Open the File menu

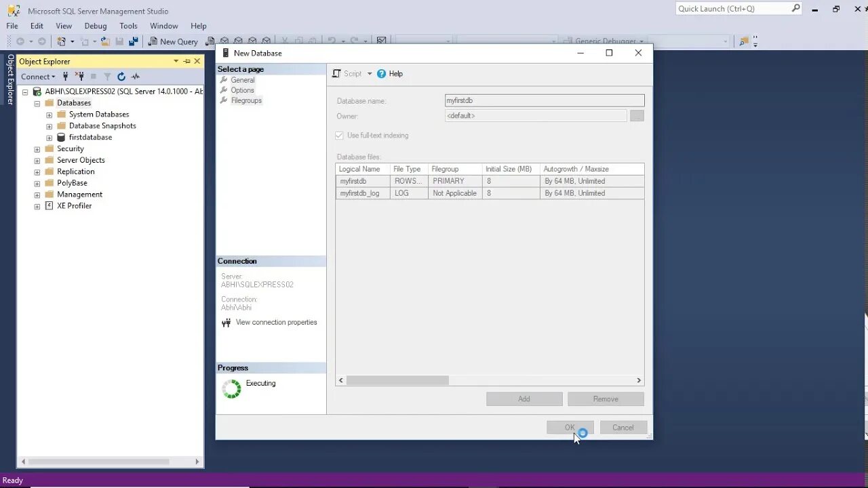coord(12,26)
